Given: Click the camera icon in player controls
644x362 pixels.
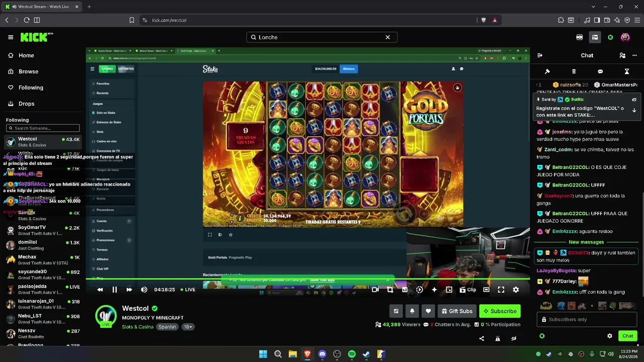Looking at the screenshot, I should tap(375, 290).
